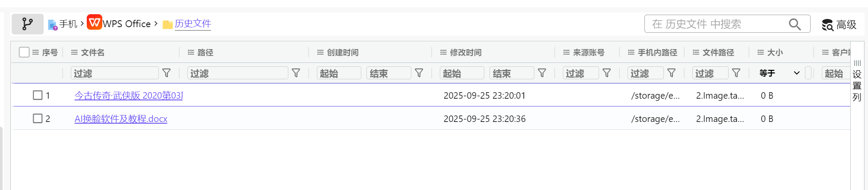868x190 pixels.
Task: Check the checkbox for row 1
Action: (x=38, y=95)
